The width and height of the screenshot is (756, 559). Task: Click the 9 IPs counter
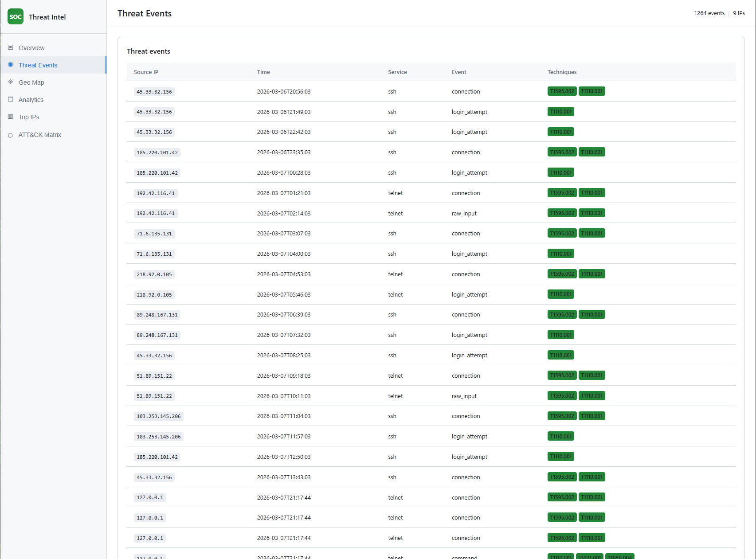pos(739,13)
